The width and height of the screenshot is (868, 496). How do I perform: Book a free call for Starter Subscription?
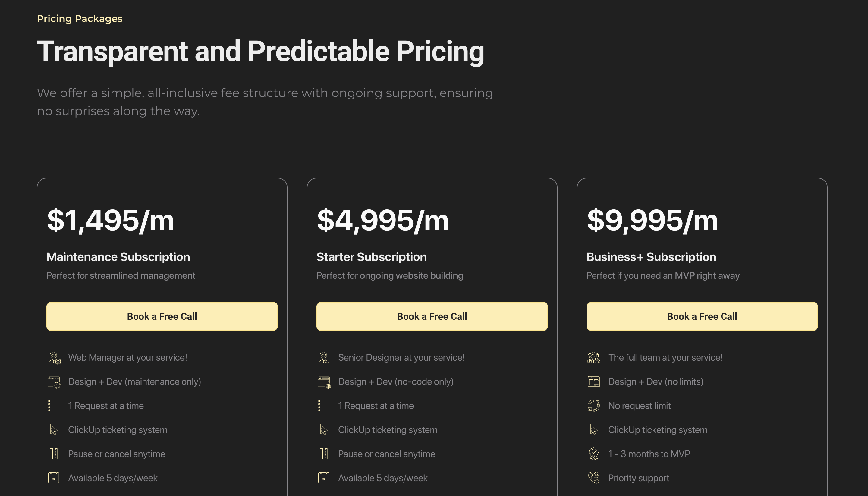coord(432,316)
